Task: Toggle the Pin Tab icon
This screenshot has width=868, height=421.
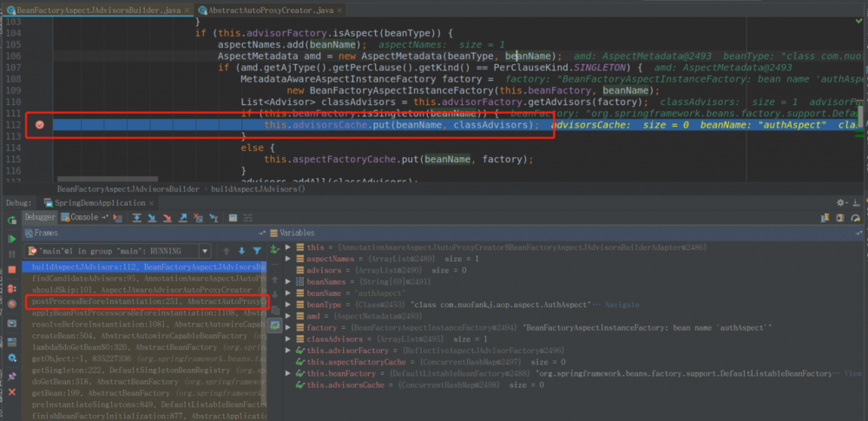Action: pos(11,376)
